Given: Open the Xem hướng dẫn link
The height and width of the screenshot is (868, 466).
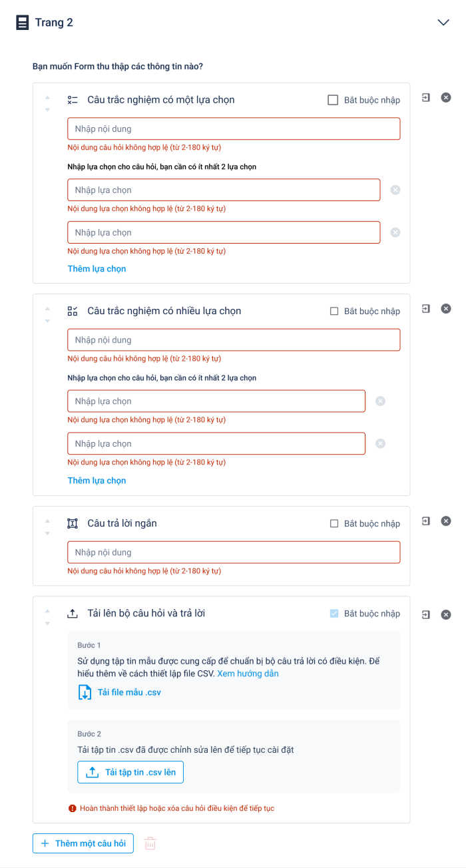Looking at the screenshot, I should click(x=248, y=674).
